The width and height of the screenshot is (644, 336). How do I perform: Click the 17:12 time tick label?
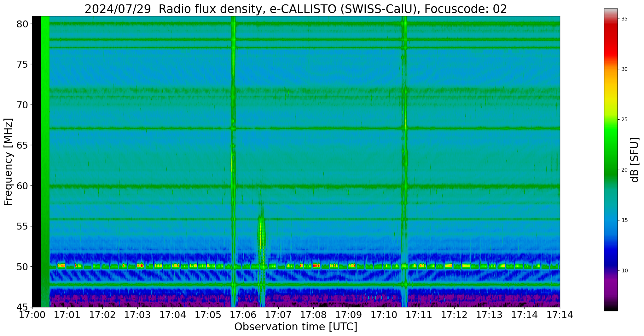(454, 315)
